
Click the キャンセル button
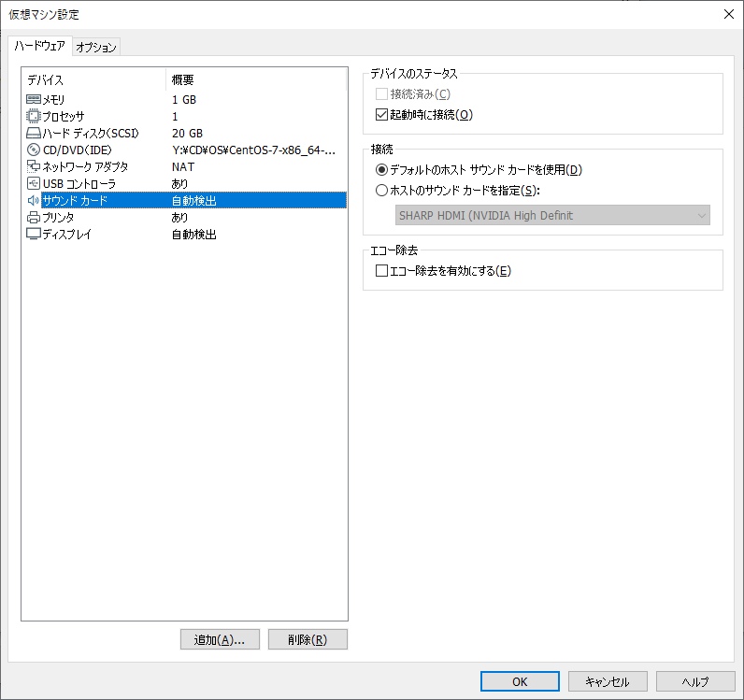tap(608, 681)
